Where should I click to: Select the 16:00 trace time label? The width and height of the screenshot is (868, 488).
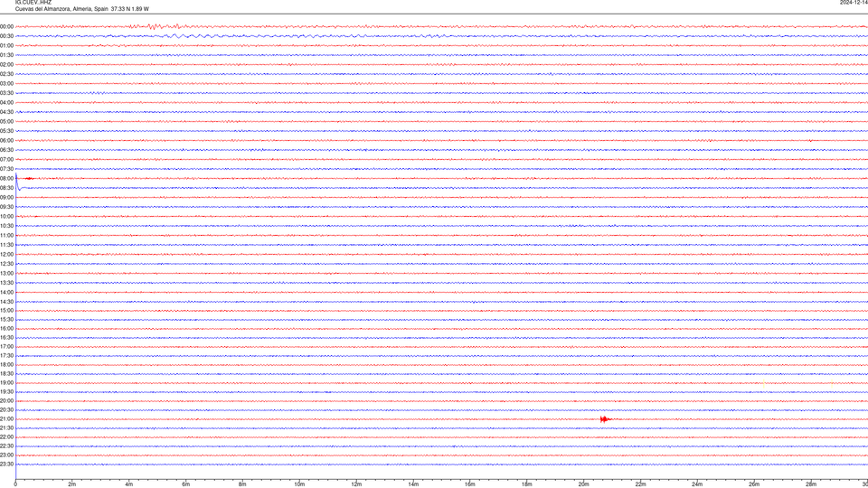coord(6,329)
